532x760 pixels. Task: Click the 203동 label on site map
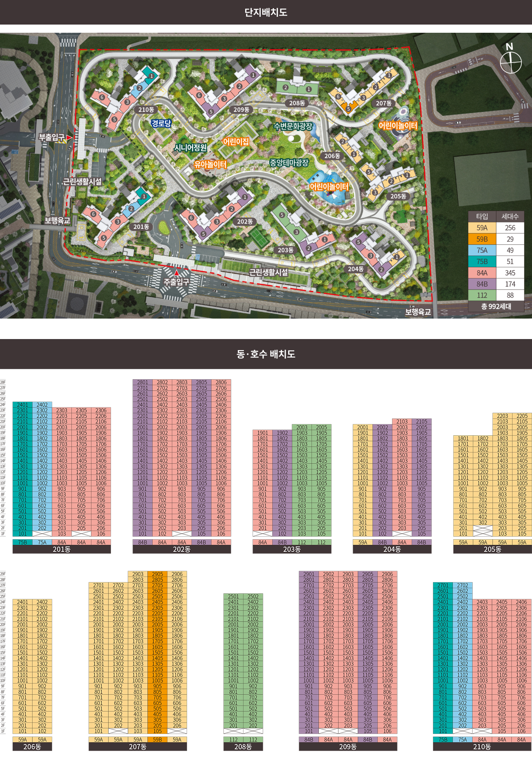[x=285, y=250]
